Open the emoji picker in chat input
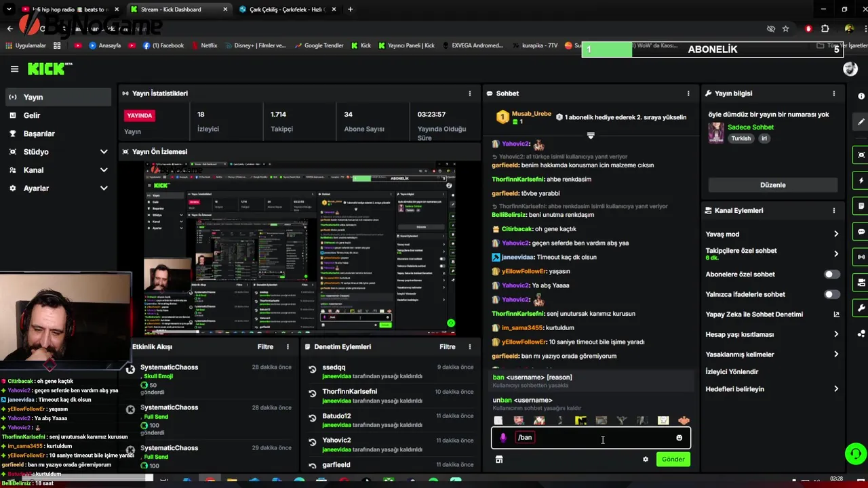 679,438
